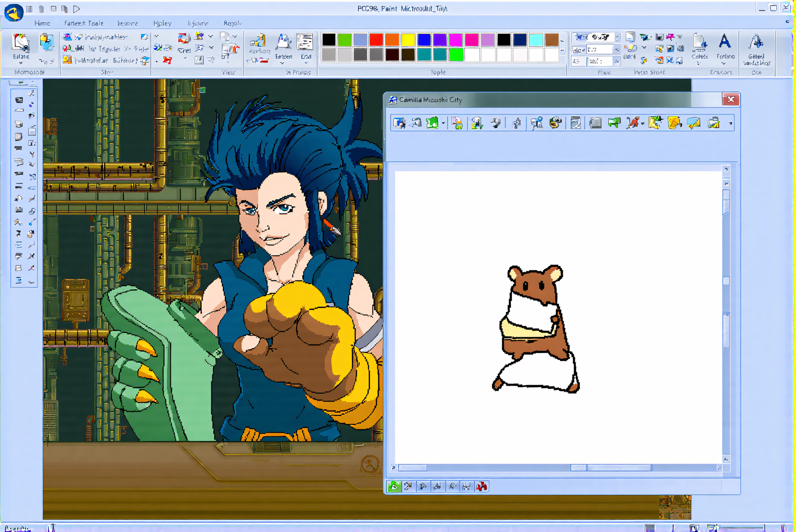Open the Seoare ribbon tab
This screenshot has height=532, width=796.
click(127, 23)
